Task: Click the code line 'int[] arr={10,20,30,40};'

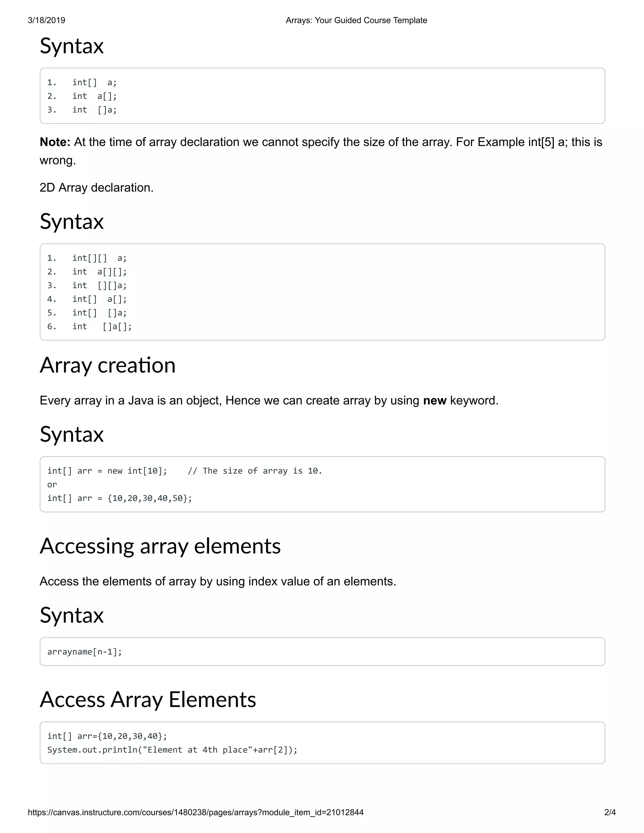Action: pyautogui.click(x=107, y=736)
